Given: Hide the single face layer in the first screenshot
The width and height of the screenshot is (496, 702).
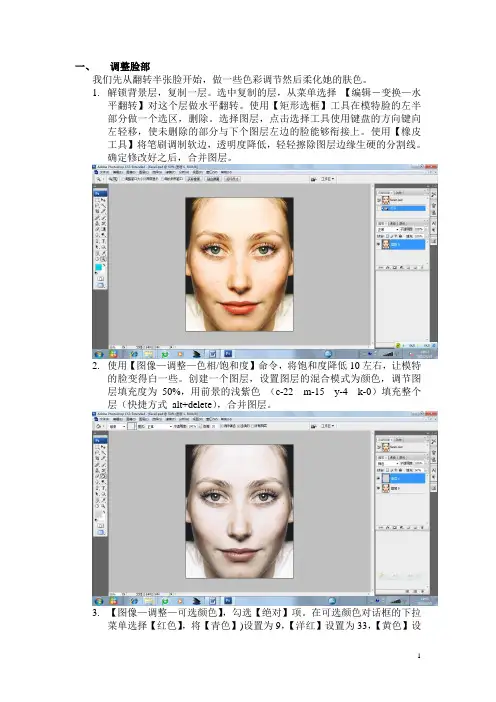Looking at the screenshot, I should tap(379, 244).
